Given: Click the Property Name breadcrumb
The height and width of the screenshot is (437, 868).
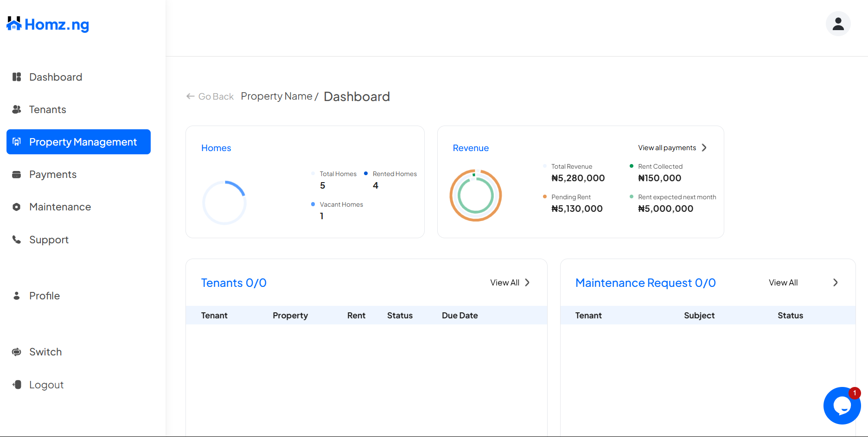Looking at the screenshot, I should [276, 96].
